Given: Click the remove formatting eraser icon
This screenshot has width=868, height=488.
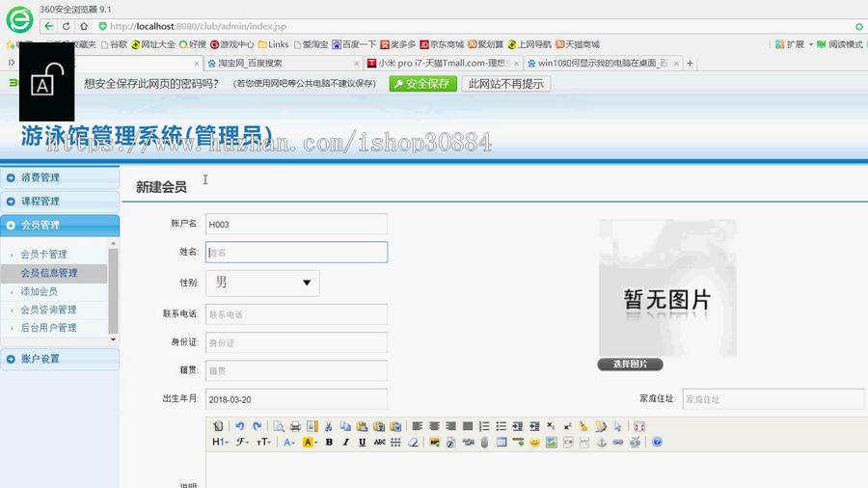Looking at the screenshot, I should pos(413,442).
